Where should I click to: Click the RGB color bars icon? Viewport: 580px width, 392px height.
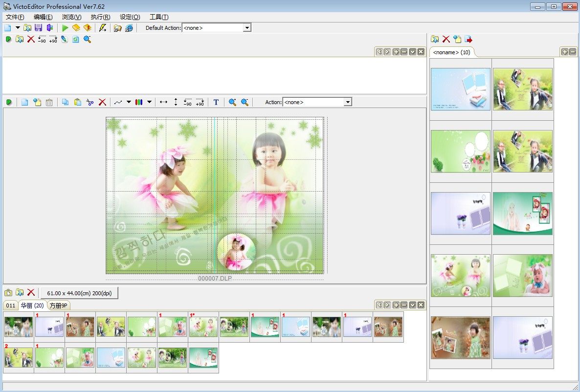[139, 102]
